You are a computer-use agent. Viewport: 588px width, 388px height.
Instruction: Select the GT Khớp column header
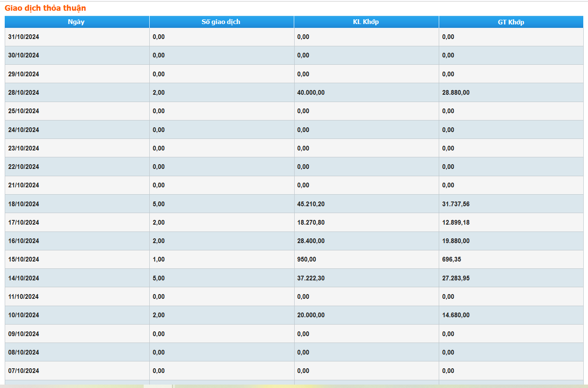coord(511,22)
